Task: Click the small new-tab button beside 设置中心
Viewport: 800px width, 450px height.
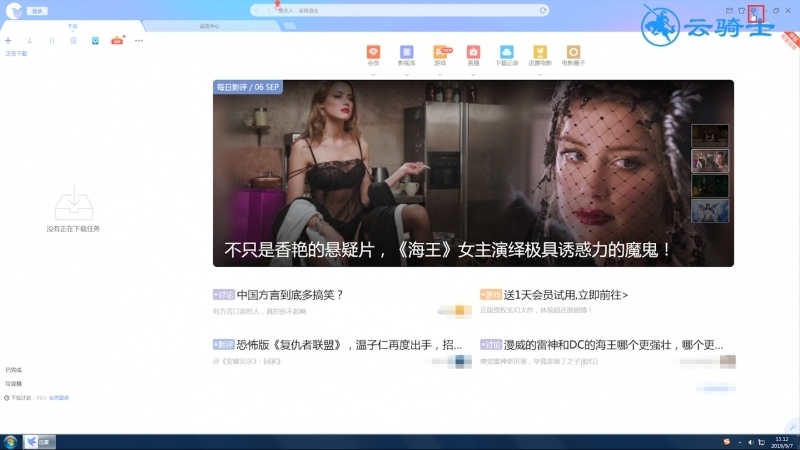Action: [290, 26]
